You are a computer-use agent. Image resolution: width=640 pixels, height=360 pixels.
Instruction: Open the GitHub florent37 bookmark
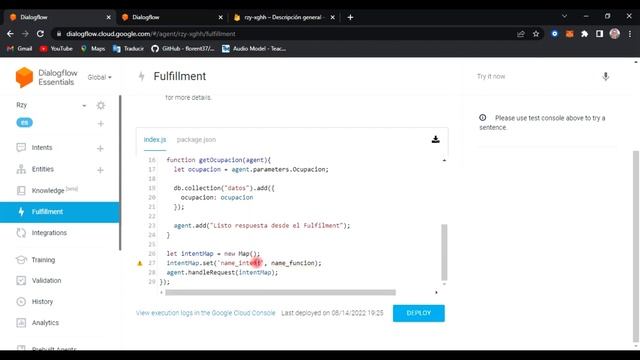pyautogui.click(x=182, y=49)
